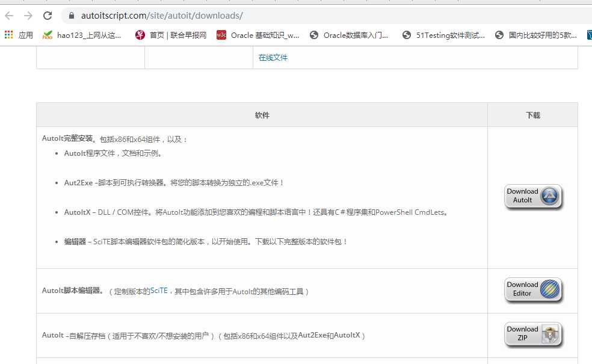This screenshot has height=364, width=592.
Task: Click the AutoItX – DLL / COM控件 bullet
Action: tap(256, 212)
